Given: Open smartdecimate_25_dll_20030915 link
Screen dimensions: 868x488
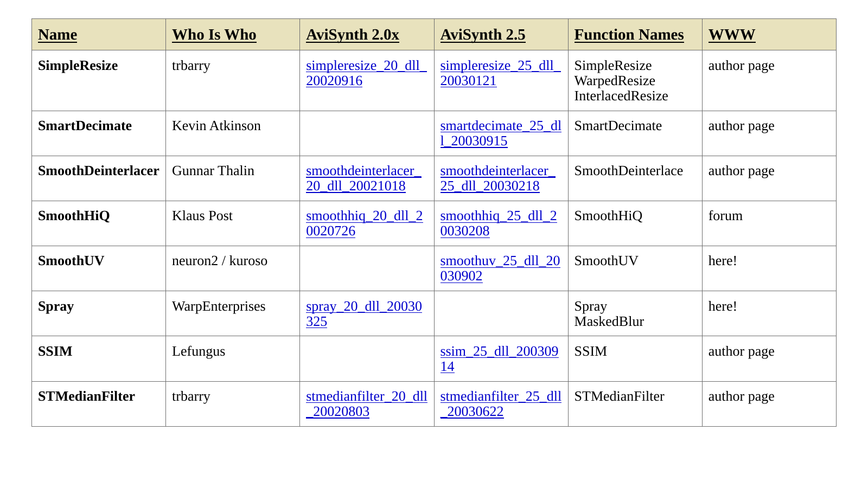Looking at the screenshot, I should [x=501, y=133].
